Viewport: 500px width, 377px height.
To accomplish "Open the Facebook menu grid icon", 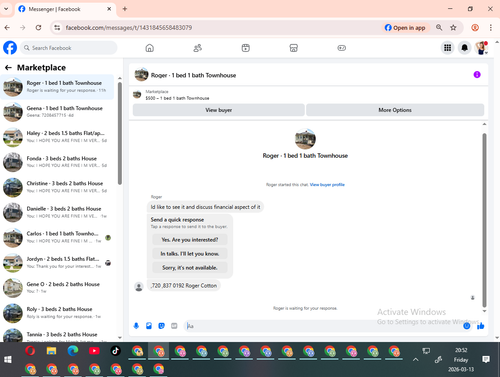I will pyautogui.click(x=447, y=48).
